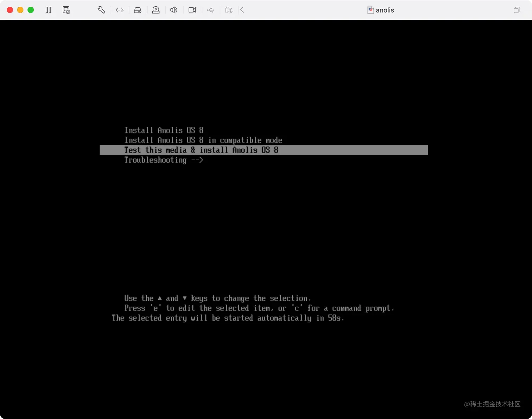The image size is (532, 419).
Task: Open virtual machine settings wrench
Action: (x=101, y=10)
